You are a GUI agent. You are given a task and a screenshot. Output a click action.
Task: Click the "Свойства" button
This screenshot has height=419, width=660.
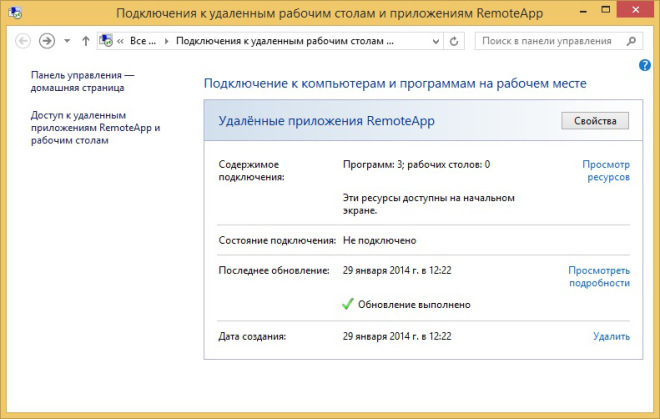tap(595, 120)
